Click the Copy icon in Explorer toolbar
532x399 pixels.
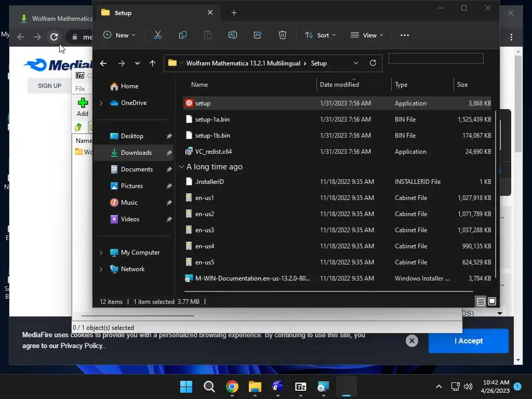pyautogui.click(x=182, y=35)
